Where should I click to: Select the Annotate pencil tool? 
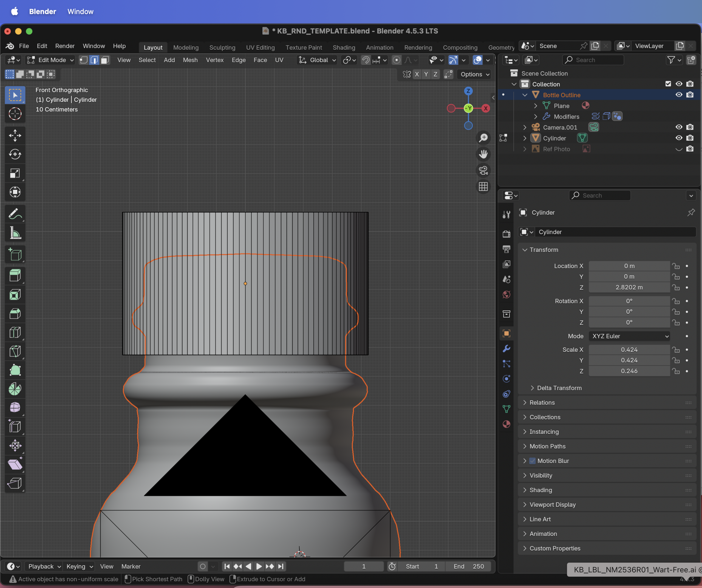(15, 214)
